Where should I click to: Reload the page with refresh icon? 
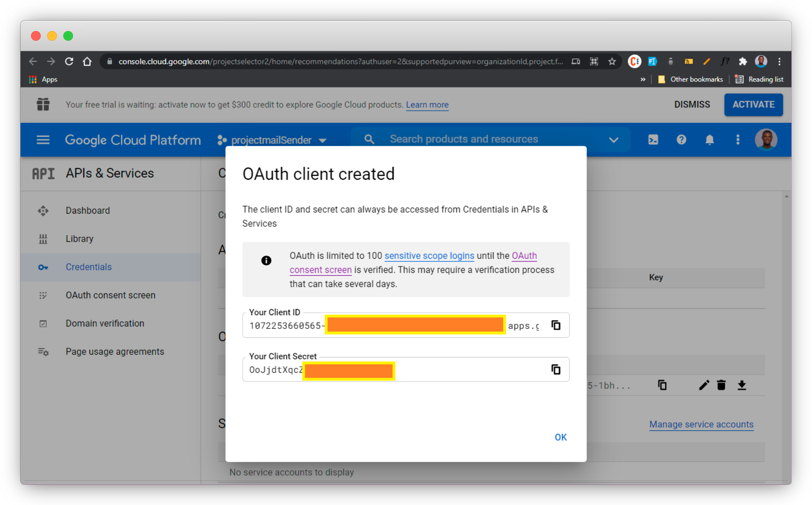pos(69,61)
